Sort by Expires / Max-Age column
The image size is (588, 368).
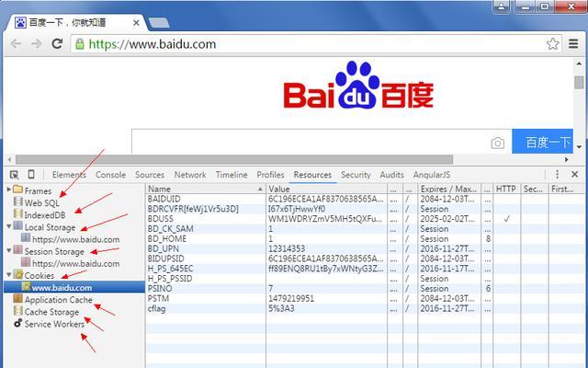tap(449, 189)
